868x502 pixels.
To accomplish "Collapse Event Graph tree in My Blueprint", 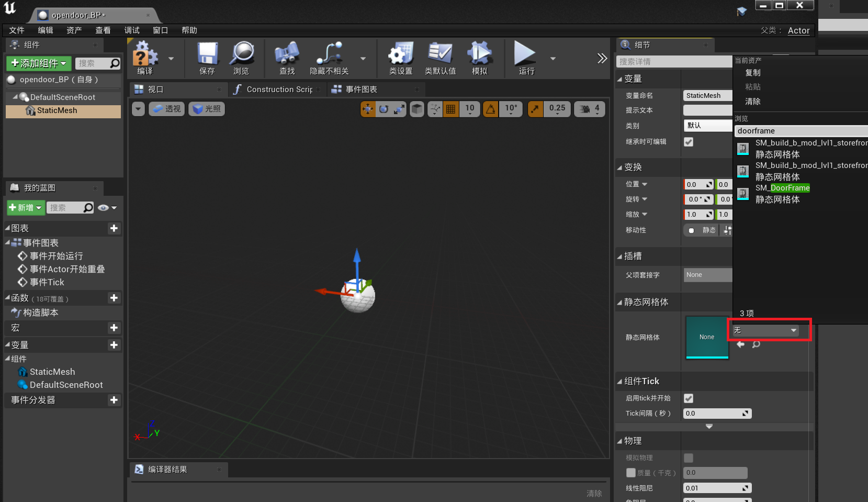I will (8, 242).
